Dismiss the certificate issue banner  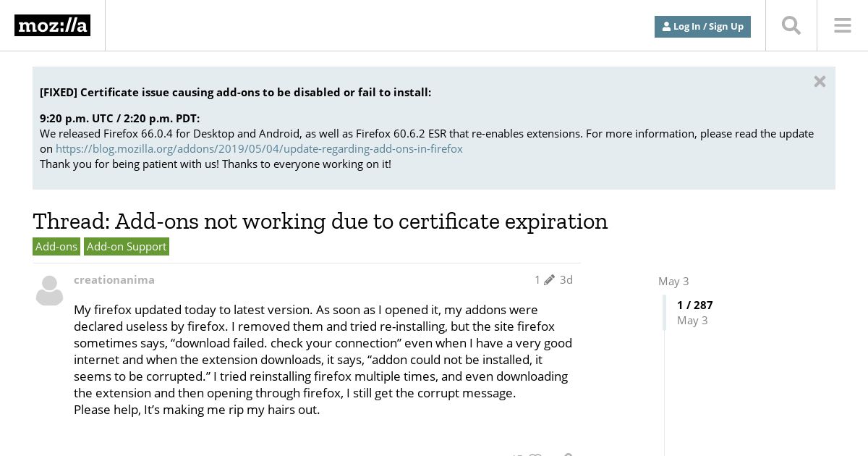[820, 81]
